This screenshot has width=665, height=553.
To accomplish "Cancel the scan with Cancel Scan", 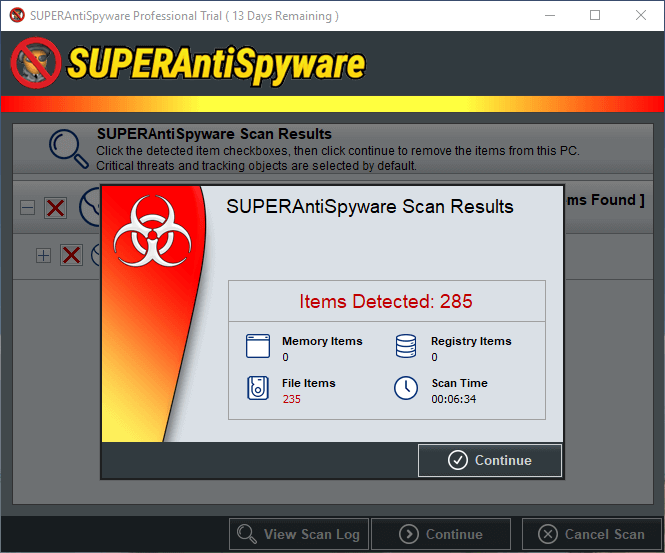I will pyautogui.click(x=592, y=534).
